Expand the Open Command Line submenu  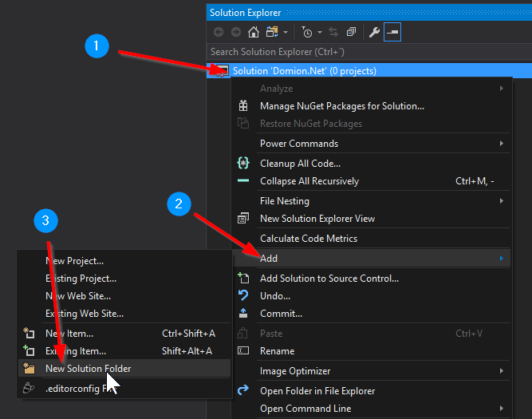pyautogui.click(x=372, y=409)
